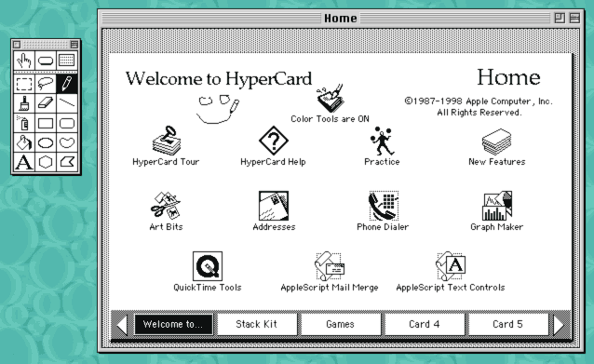Open QuickTime Tools
The height and width of the screenshot is (364, 594).
208,272
